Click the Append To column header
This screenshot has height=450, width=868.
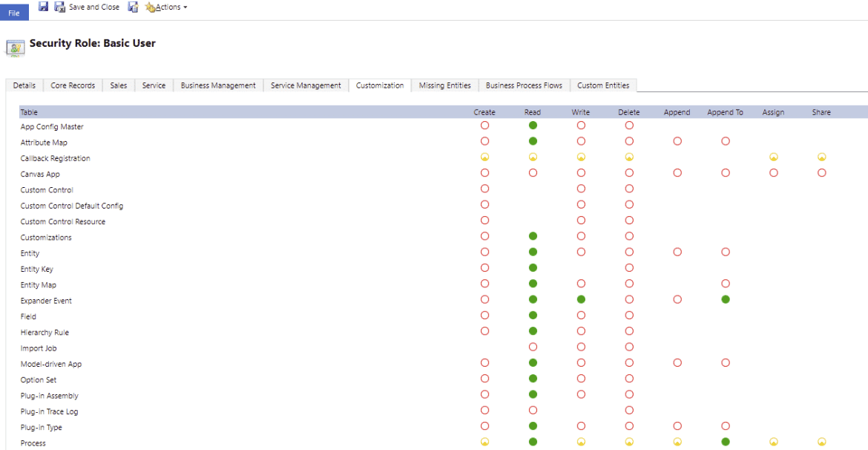pyautogui.click(x=725, y=113)
